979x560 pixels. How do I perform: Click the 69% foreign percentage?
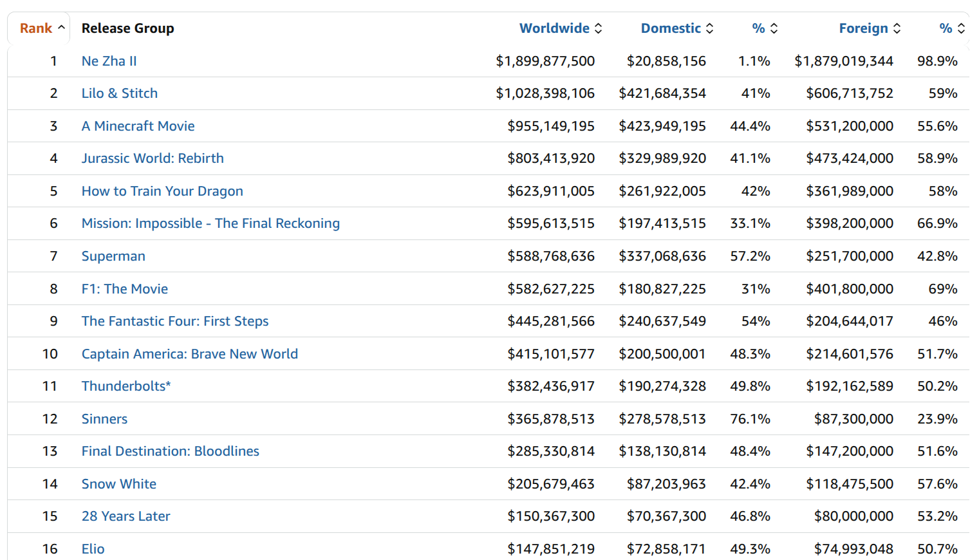point(943,289)
